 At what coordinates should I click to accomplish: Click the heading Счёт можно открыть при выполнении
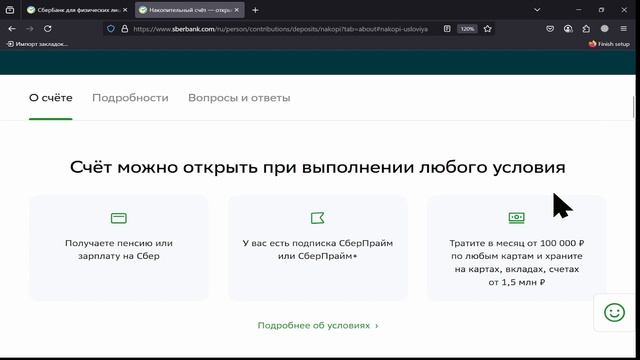318,167
